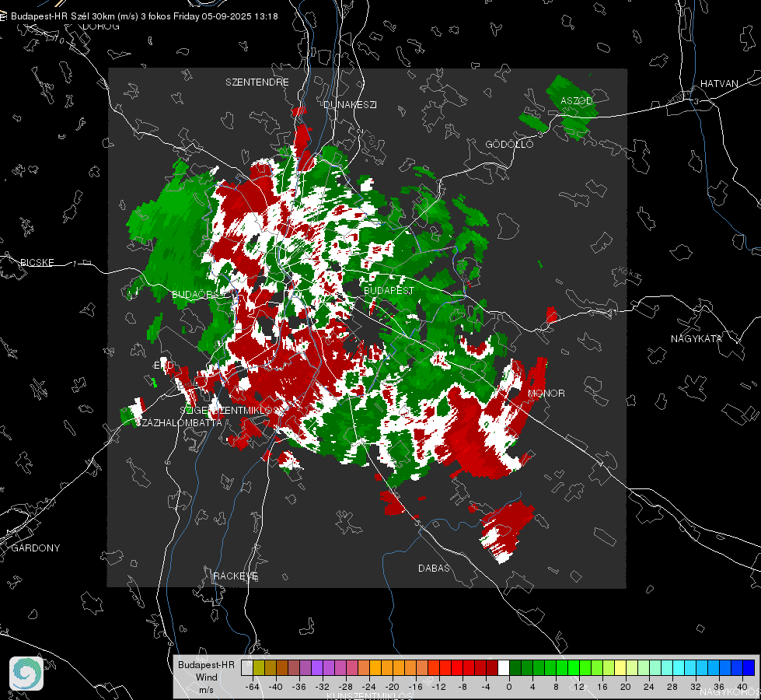This screenshot has height=700, width=761.
Task: Click the -20 legend value
Action: [x=392, y=687]
